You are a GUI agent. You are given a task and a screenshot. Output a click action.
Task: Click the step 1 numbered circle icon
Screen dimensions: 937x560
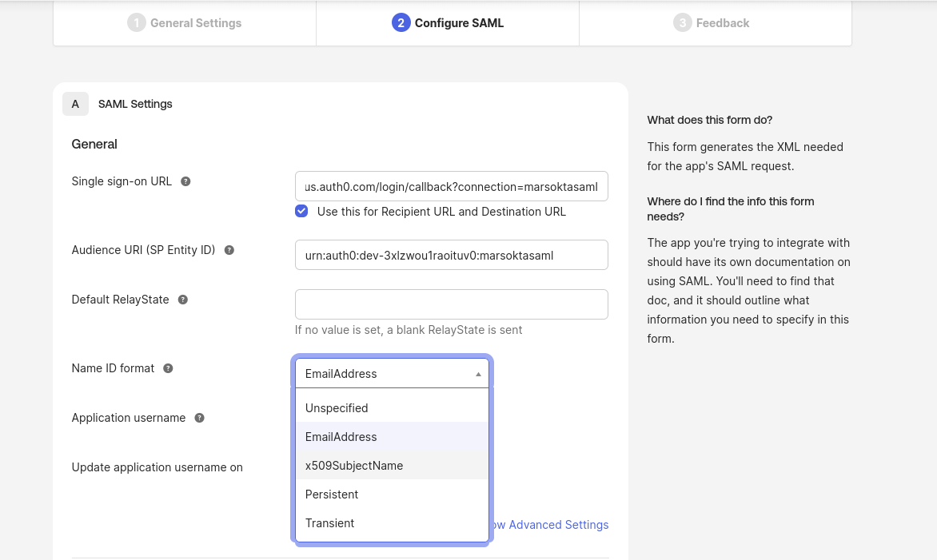pyautogui.click(x=136, y=22)
